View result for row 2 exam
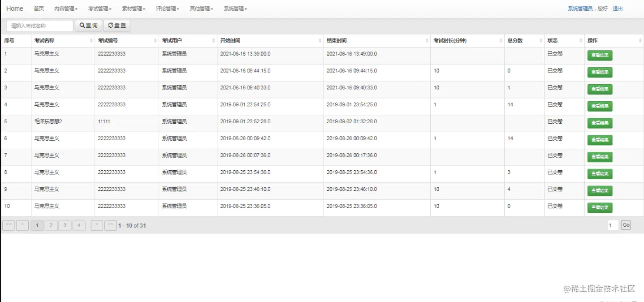This screenshot has height=302, width=644. click(600, 73)
